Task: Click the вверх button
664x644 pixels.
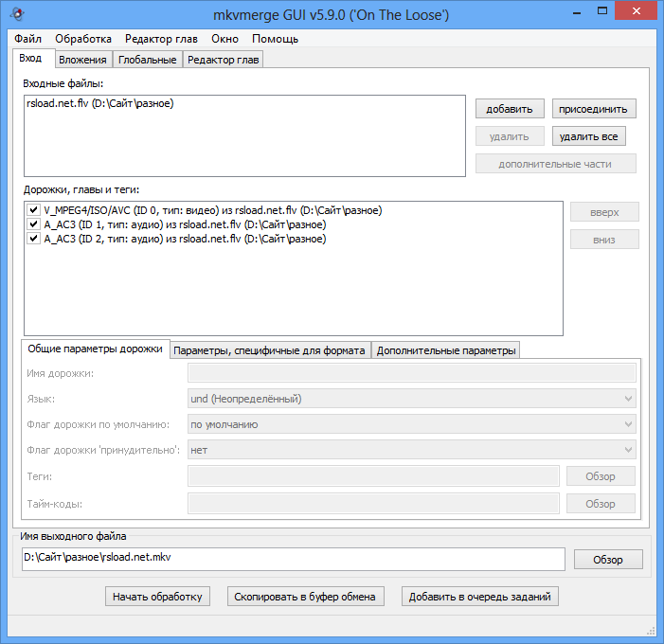Action: click(604, 212)
